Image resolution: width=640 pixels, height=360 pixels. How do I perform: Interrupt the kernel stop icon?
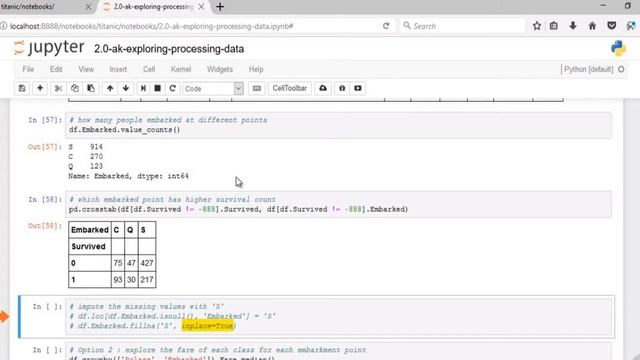click(x=158, y=88)
